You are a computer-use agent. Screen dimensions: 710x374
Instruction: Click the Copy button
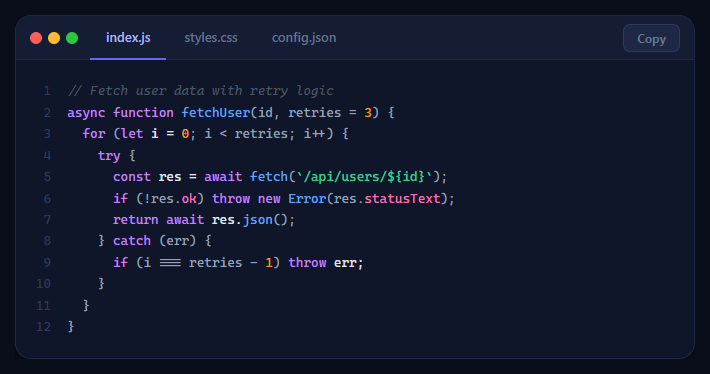pyautogui.click(x=651, y=38)
